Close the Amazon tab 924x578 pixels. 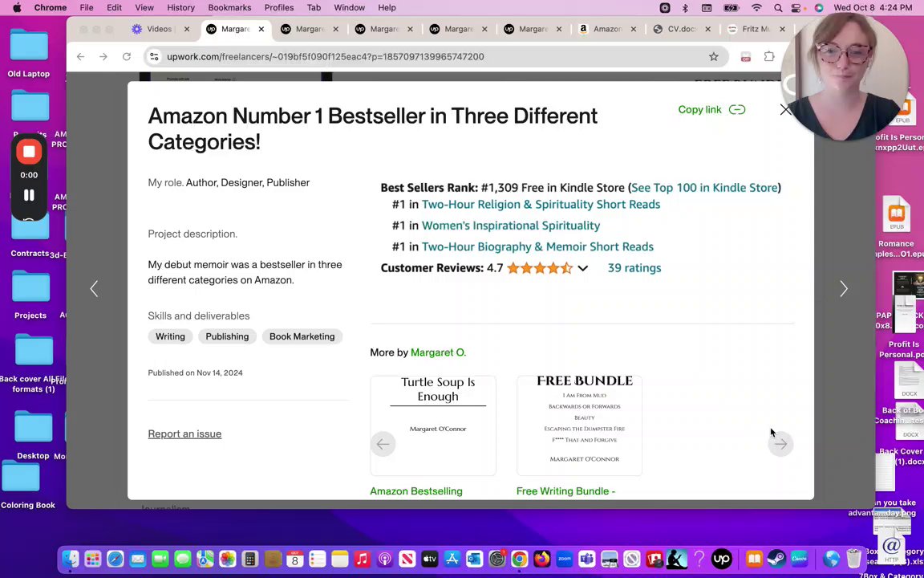click(x=634, y=29)
